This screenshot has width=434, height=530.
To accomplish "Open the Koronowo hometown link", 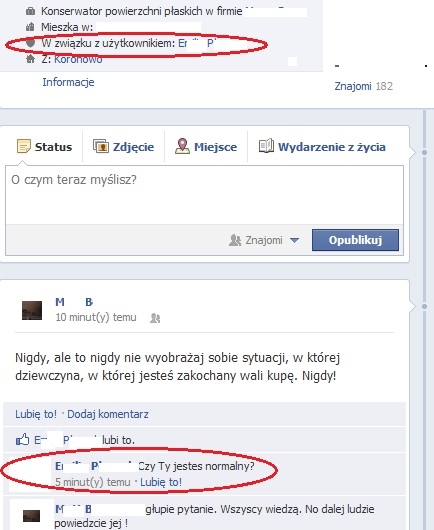I will [78, 59].
